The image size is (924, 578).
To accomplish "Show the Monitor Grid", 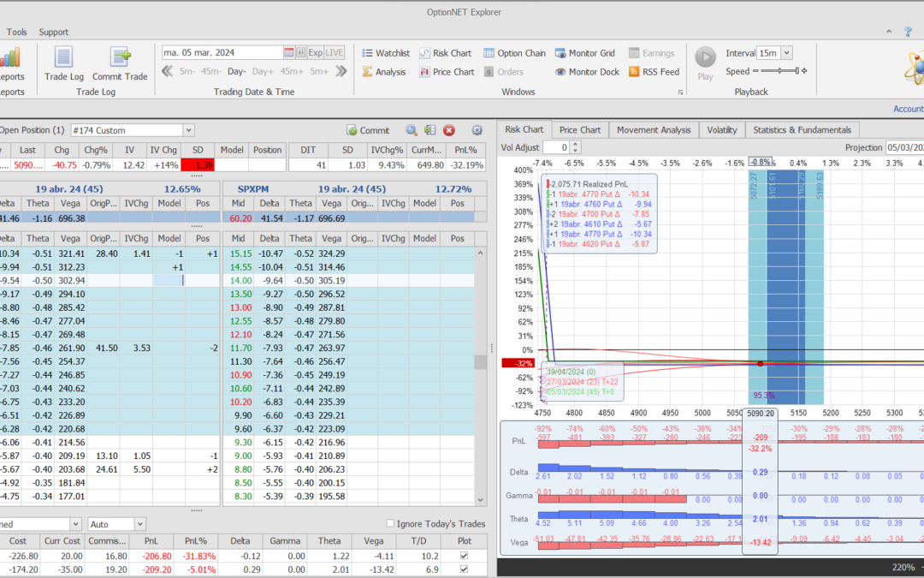I will tap(585, 53).
